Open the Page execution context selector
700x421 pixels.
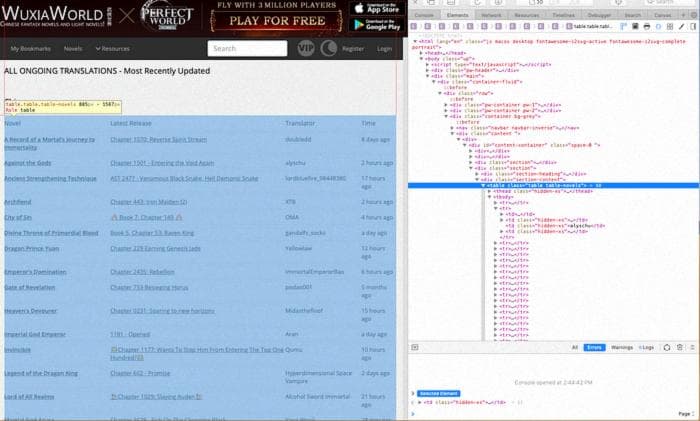687,414
